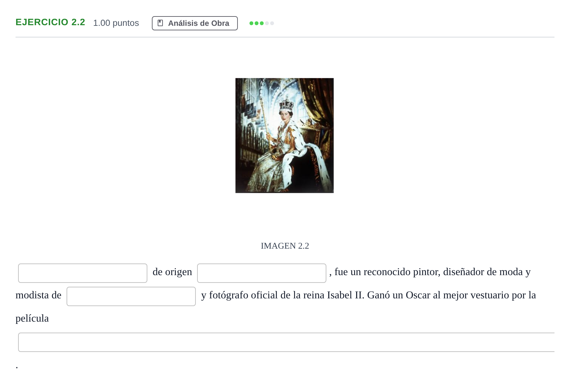
Task: Click the '1.00 puntos' label
Action: [116, 23]
